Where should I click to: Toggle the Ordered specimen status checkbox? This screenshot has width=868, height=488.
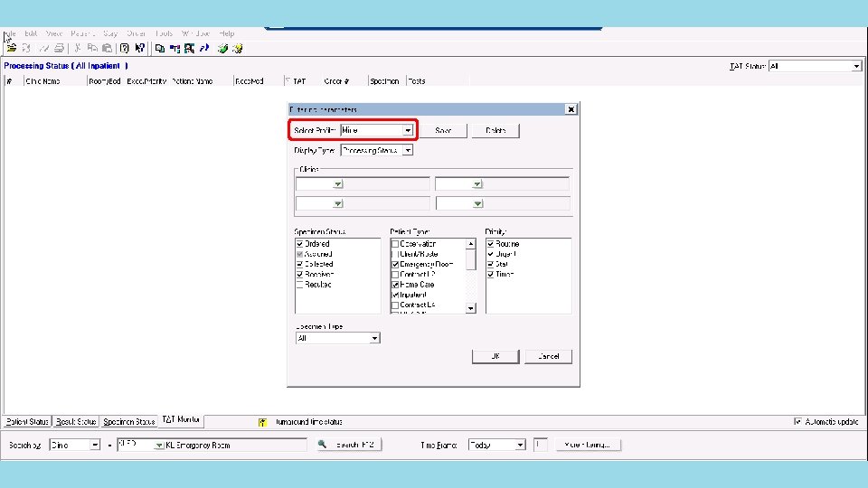pyautogui.click(x=299, y=243)
